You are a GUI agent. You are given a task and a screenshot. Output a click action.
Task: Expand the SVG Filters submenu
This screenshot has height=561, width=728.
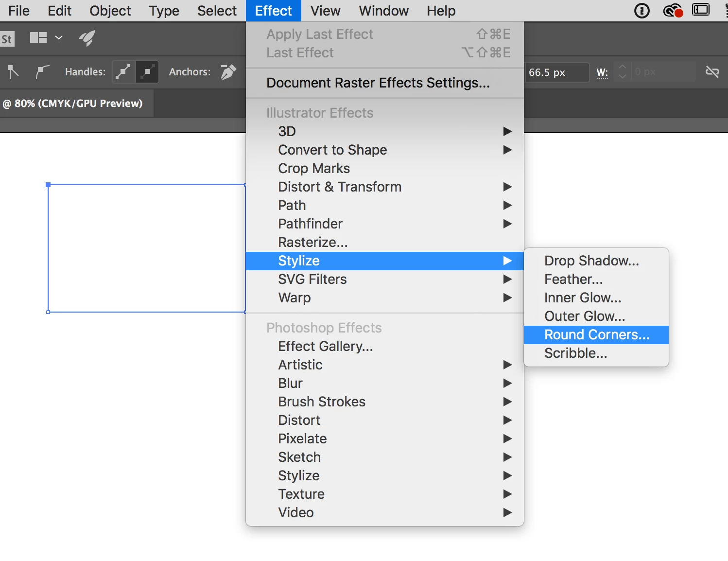(385, 279)
